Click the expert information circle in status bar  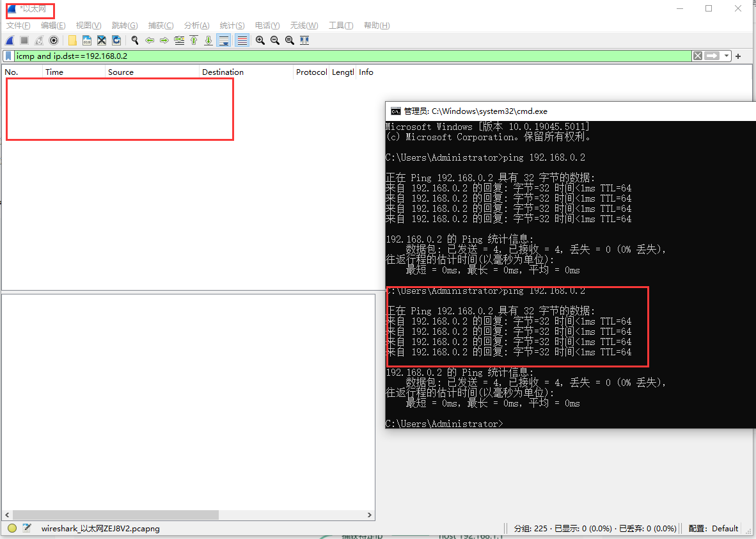click(12, 528)
